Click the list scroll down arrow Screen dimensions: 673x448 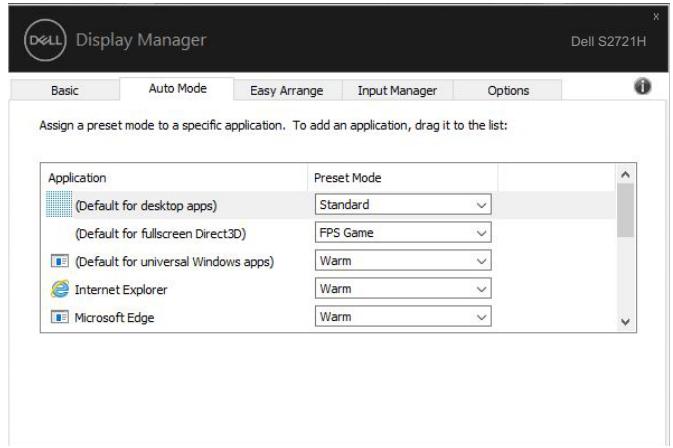point(625,321)
